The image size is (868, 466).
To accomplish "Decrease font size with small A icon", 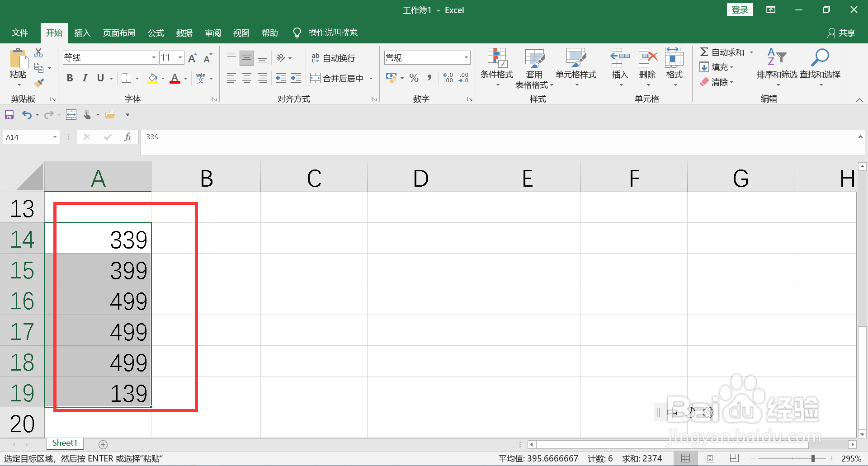I will click(208, 58).
